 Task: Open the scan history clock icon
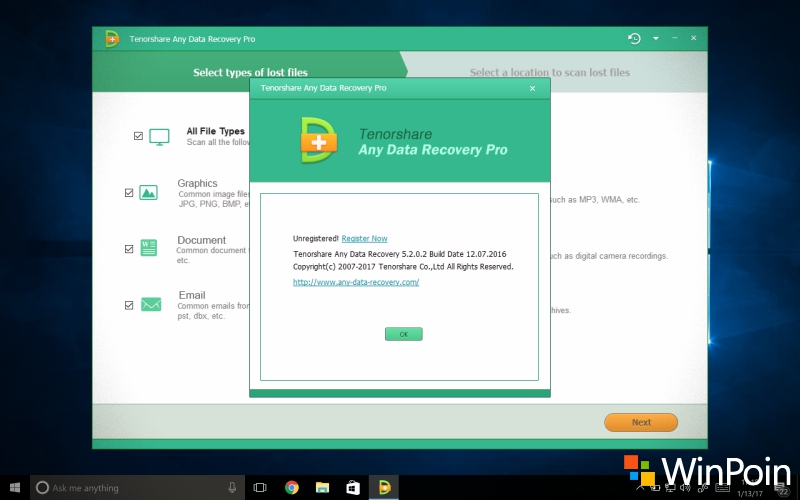coord(634,38)
